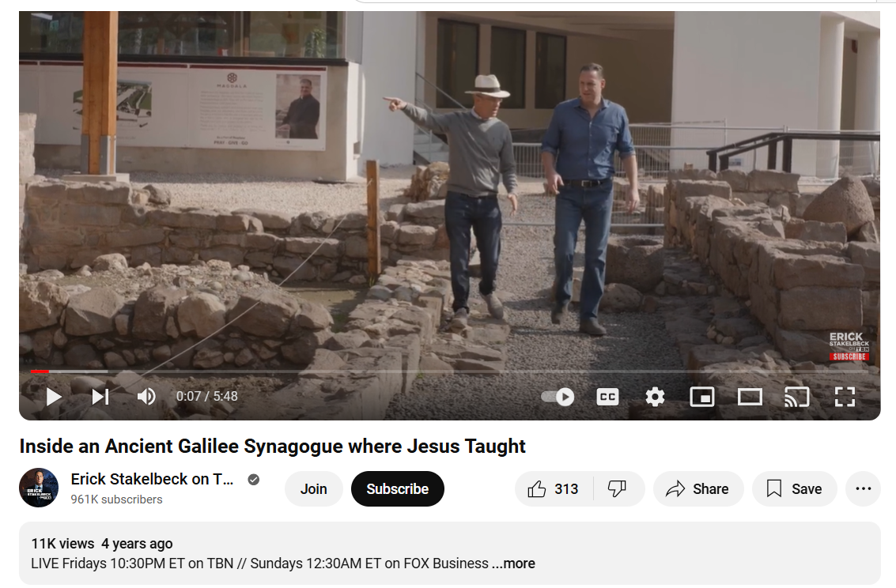Toggle the autoplay switch
The height and width of the screenshot is (588, 896).
558,397
